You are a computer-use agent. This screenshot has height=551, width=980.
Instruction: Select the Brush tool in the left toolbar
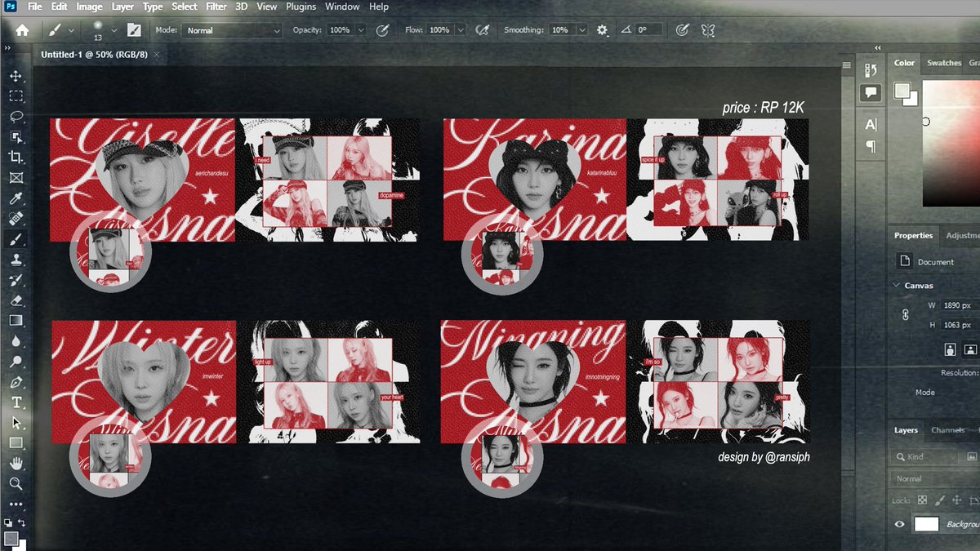[16, 239]
